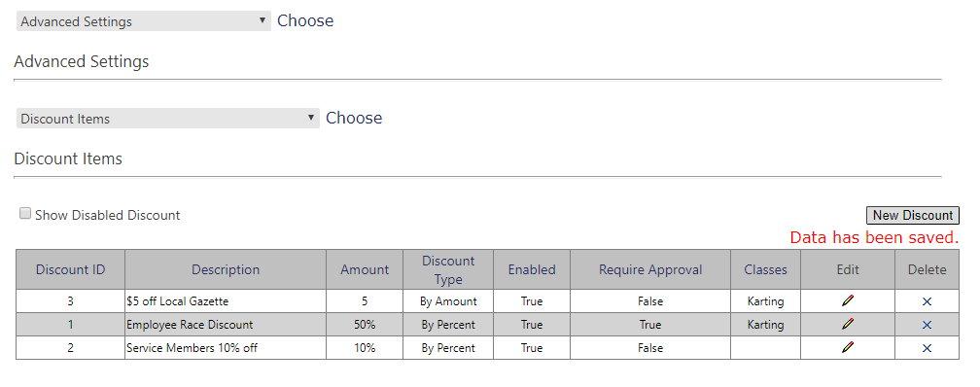Delete the Service Members 10% off row

pyautogui.click(x=927, y=347)
